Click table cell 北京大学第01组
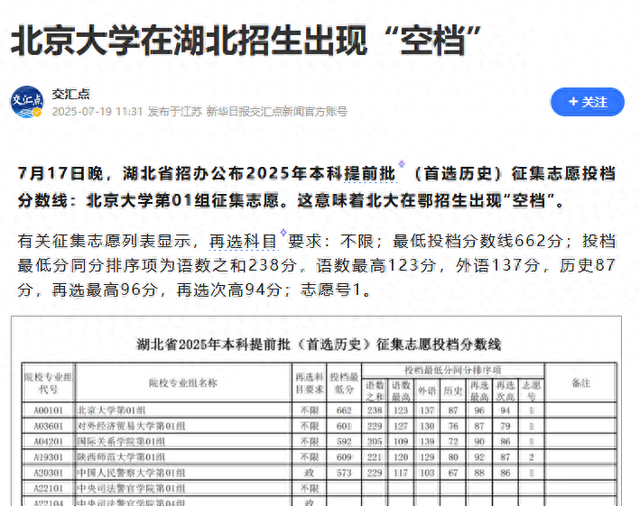 click(183, 410)
